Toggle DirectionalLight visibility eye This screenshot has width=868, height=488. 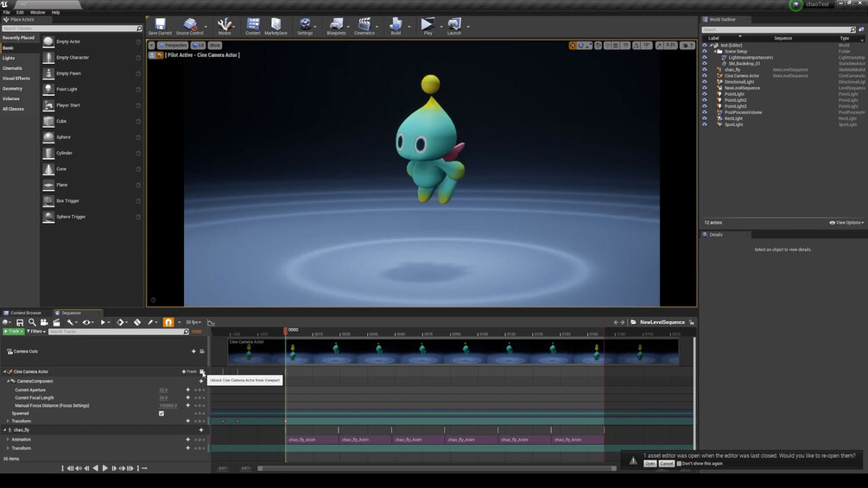click(705, 82)
